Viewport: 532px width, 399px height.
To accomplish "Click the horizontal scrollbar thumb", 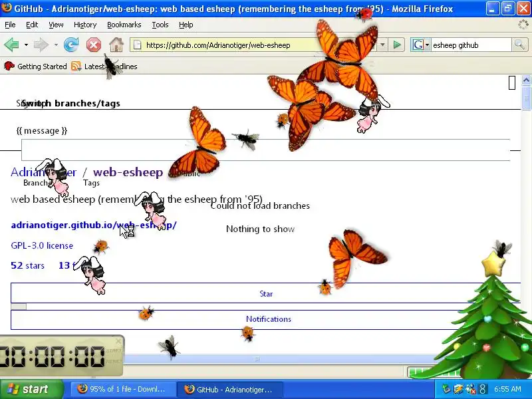I will [257, 358].
